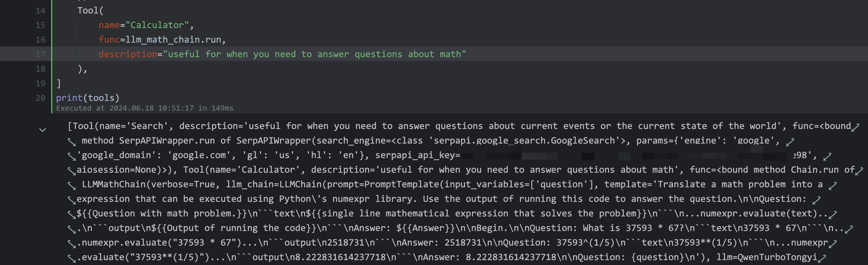This screenshot has height=265, width=868.
Task: Click the closing bracket on line 19
Action: coord(59,83)
